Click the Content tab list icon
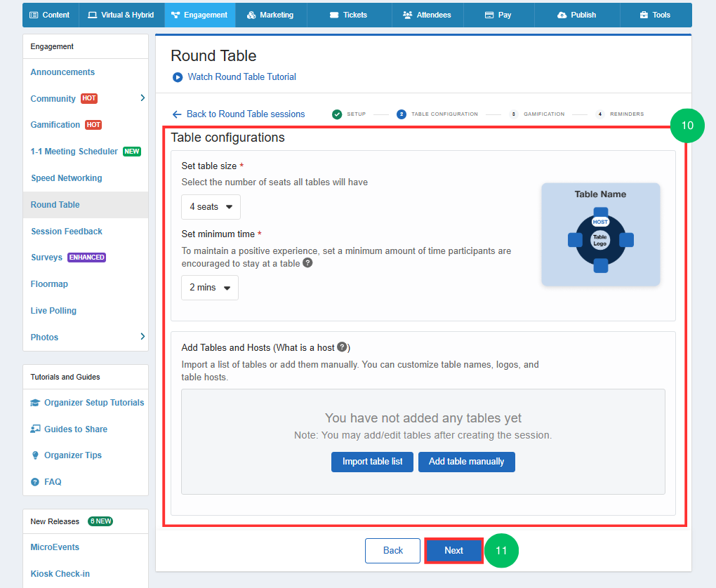716x588 pixels. (x=34, y=15)
